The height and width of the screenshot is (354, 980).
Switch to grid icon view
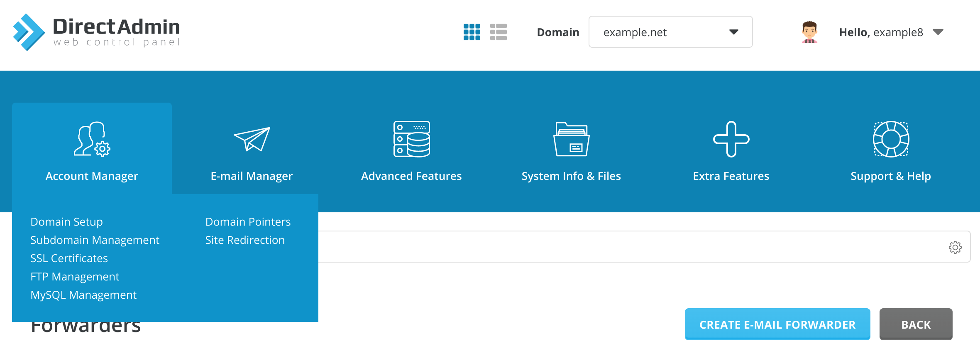[x=472, y=32]
